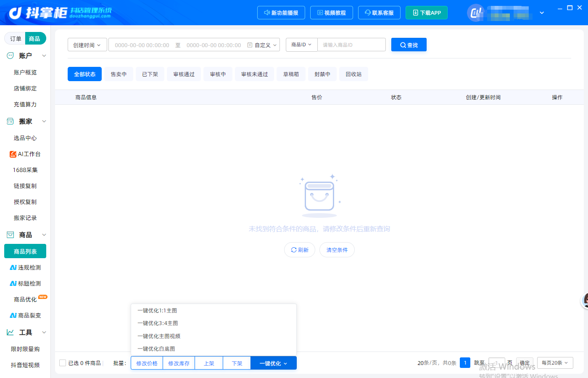Click the AI icon beside 违规检测
This screenshot has height=378, width=588.
pyautogui.click(x=13, y=267)
